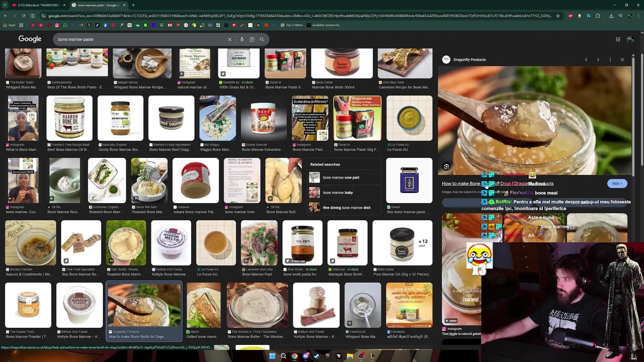Open the Google account avatar

click(x=630, y=39)
